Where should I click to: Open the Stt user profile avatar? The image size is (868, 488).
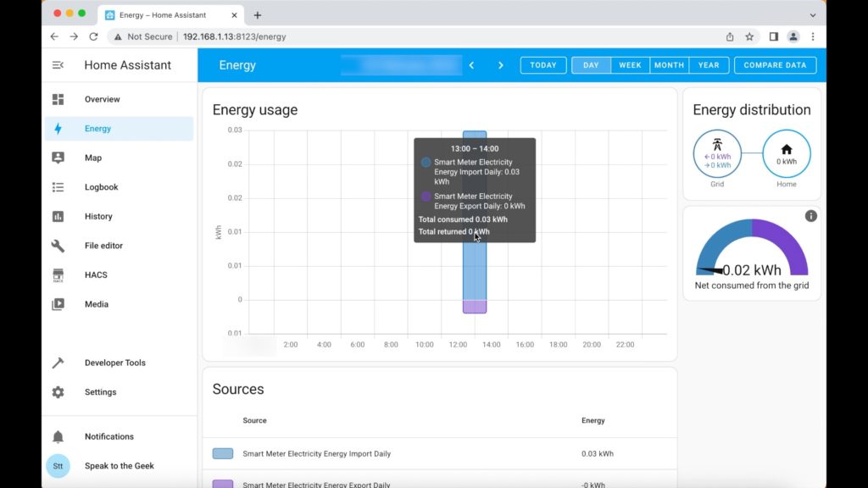click(x=58, y=466)
